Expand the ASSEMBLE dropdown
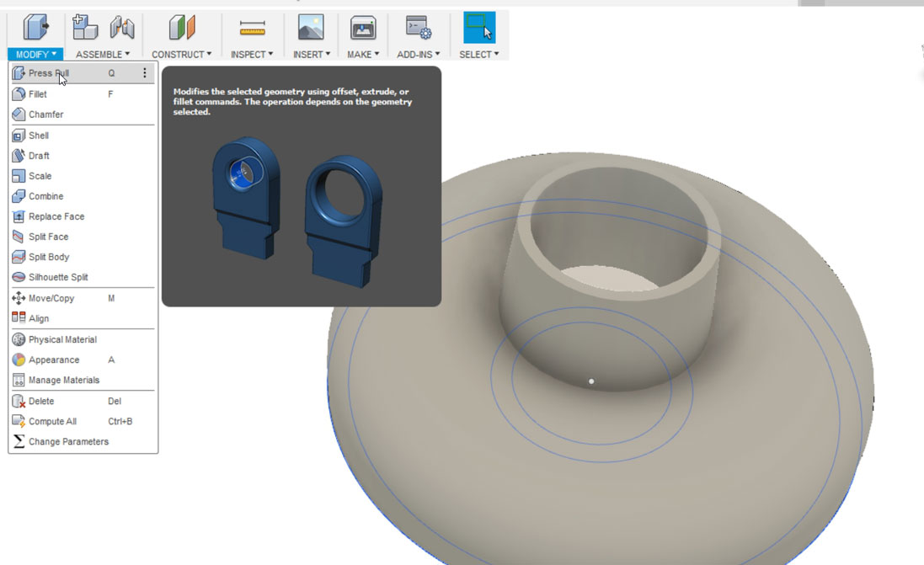This screenshot has height=565, width=924. [x=103, y=54]
